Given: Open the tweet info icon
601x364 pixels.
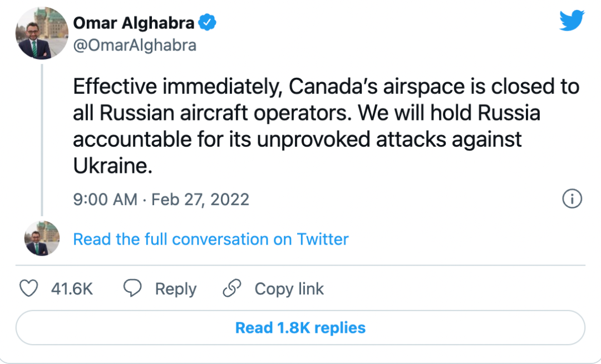Looking at the screenshot, I should pyautogui.click(x=572, y=198).
